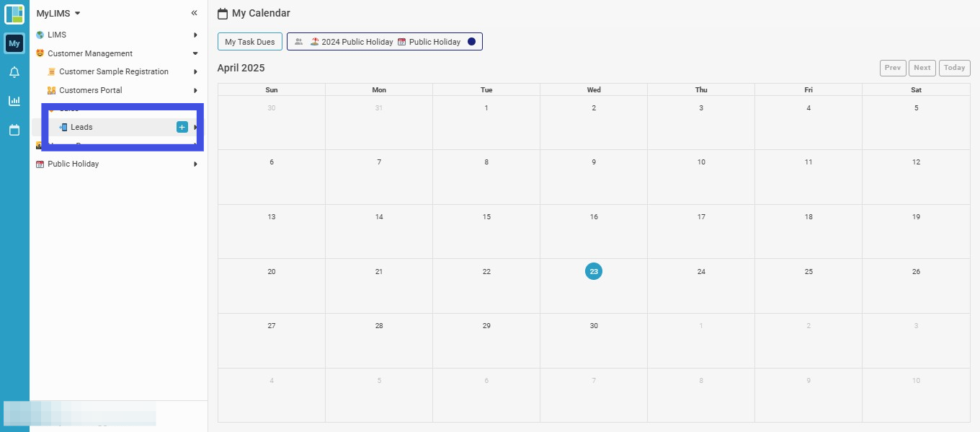Add a new Lead with plus button
This screenshot has width=980, height=432.
(182, 127)
